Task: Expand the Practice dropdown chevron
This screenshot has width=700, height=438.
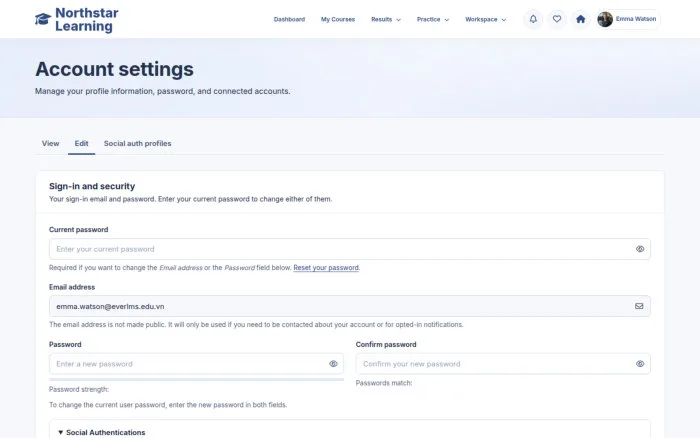Action: point(447,20)
